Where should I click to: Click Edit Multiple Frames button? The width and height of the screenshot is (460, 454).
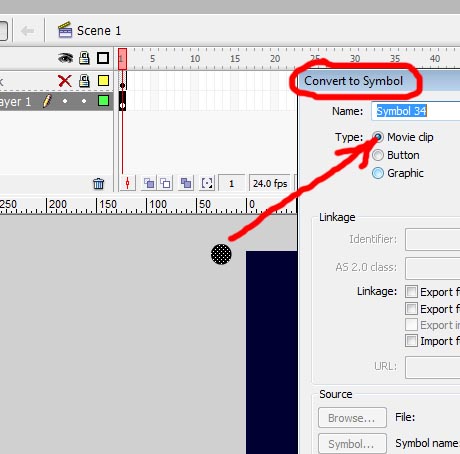tap(186, 183)
